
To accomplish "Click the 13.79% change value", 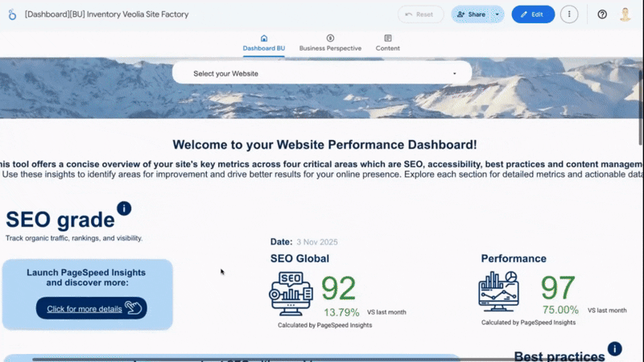I will (341, 312).
